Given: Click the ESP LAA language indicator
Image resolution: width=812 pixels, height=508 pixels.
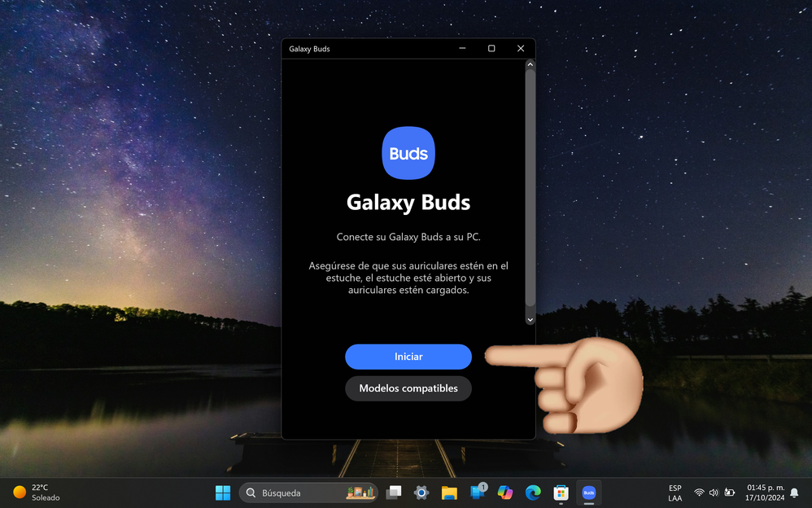Looking at the screenshot, I should pyautogui.click(x=674, y=493).
